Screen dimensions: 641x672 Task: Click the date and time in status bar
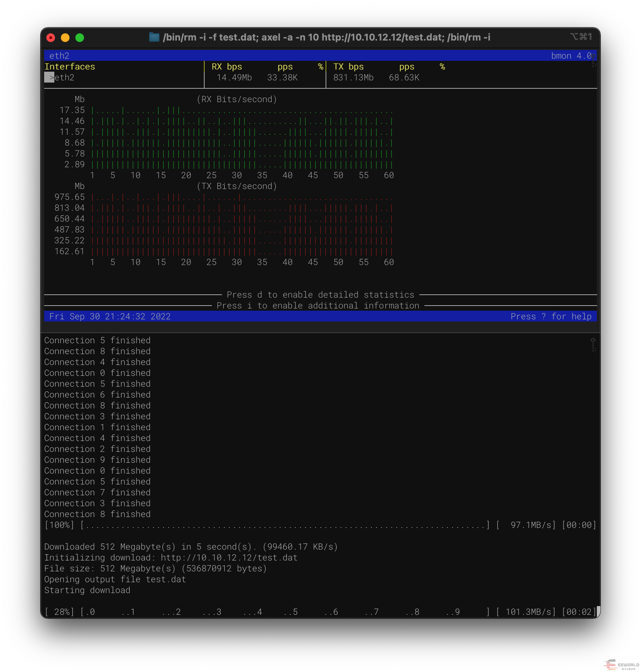(110, 316)
